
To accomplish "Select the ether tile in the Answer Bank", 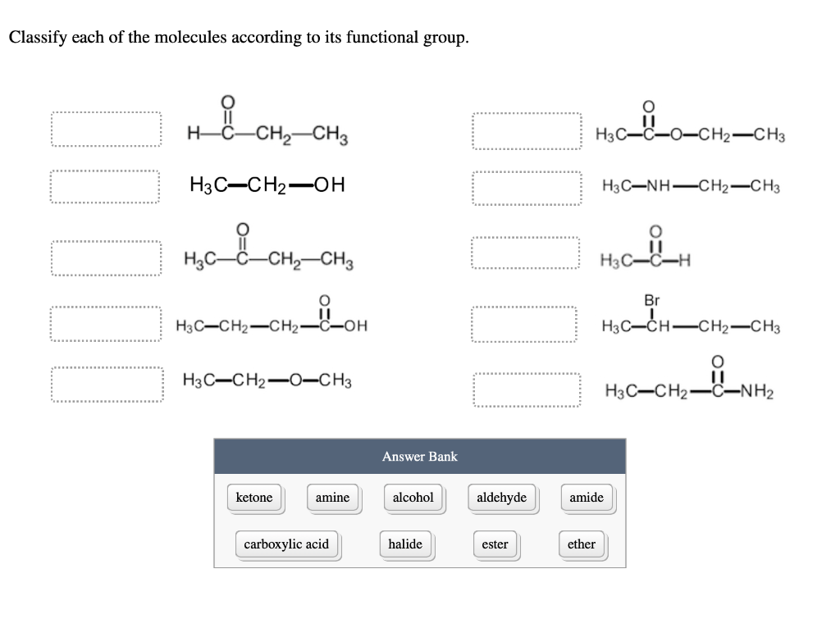I will (582, 544).
